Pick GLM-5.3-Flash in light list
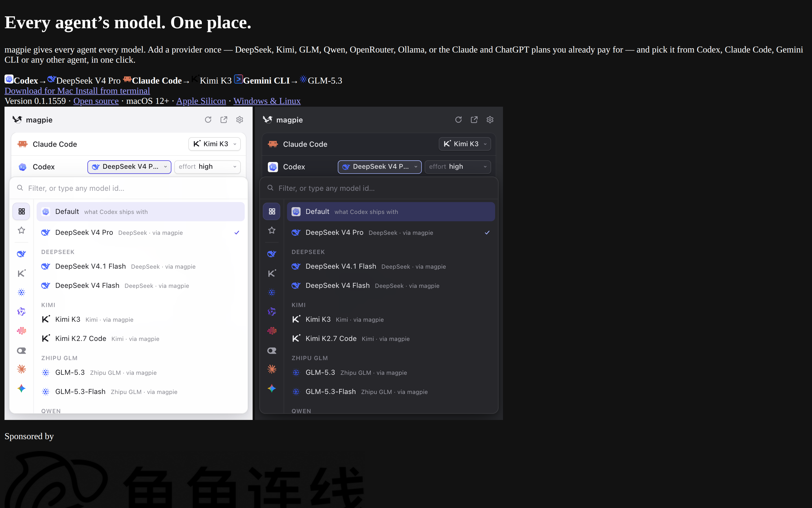The height and width of the screenshot is (508, 812). pos(141,392)
